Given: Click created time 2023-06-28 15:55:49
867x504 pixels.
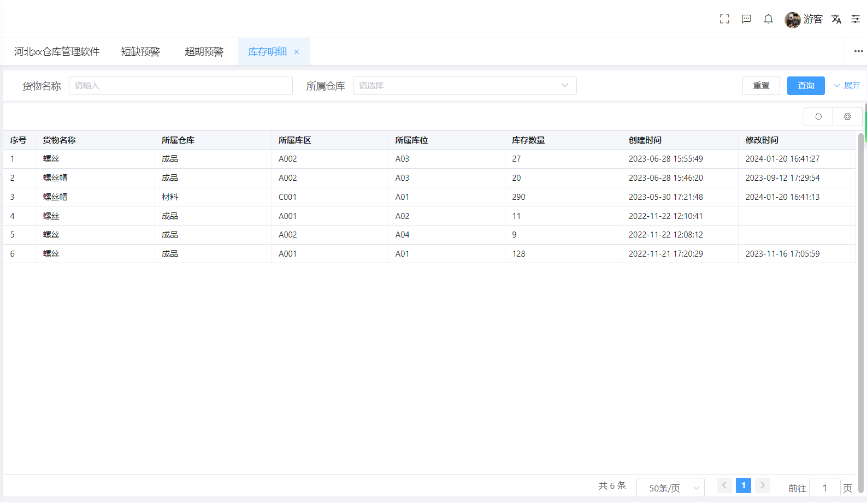Looking at the screenshot, I should (x=666, y=159).
